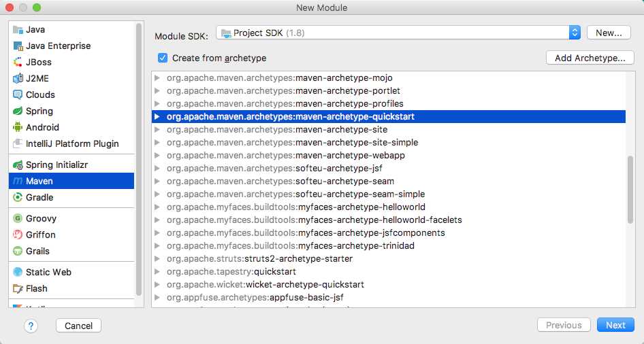Select maven-archetype-webapp archetype text

pos(351,156)
